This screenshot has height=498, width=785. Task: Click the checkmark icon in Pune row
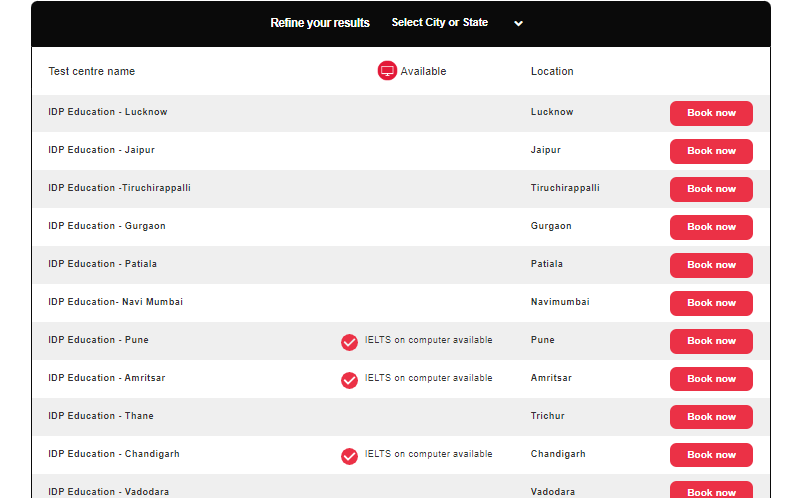pos(349,342)
